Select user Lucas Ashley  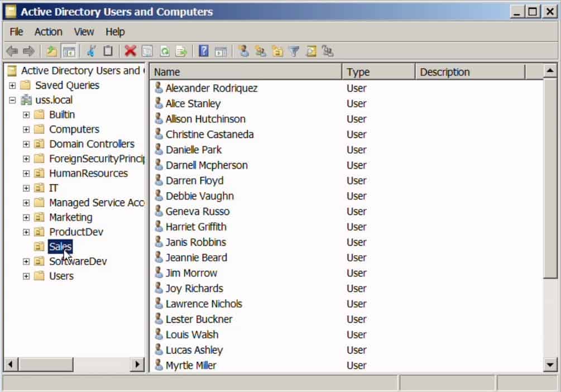[194, 350]
